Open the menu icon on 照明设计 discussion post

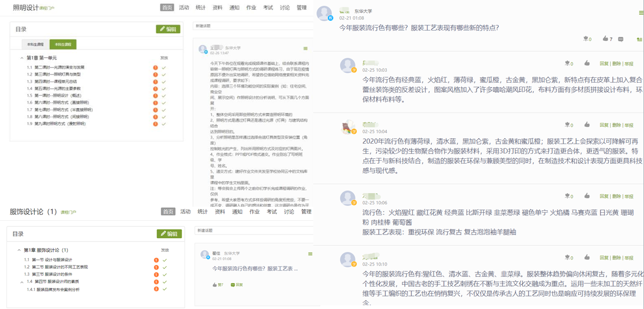point(306,48)
